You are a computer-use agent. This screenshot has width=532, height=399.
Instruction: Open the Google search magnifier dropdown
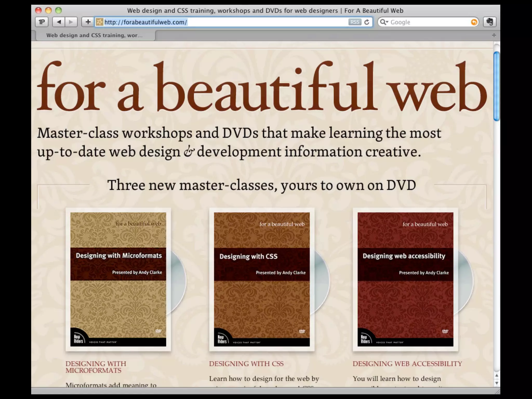click(384, 22)
